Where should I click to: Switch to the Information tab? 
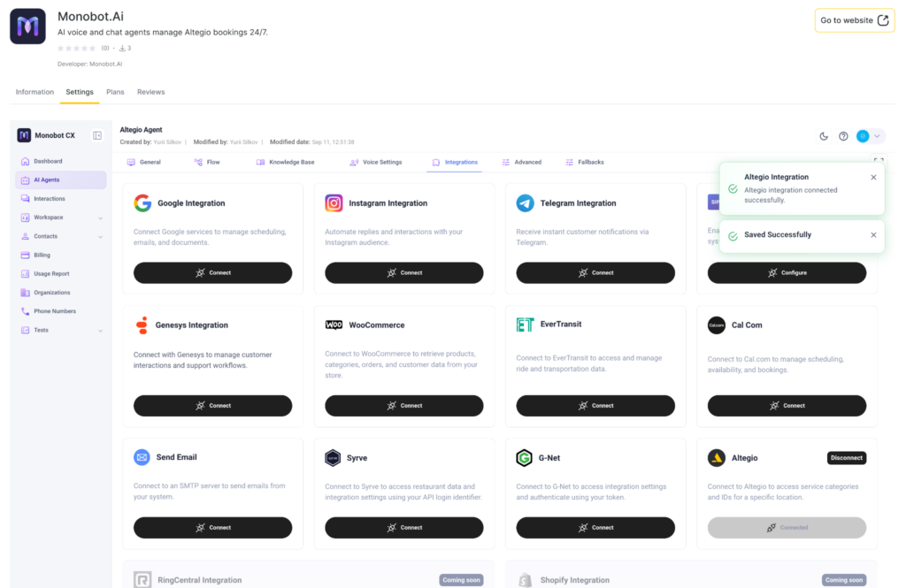pyautogui.click(x=35, y=92)
